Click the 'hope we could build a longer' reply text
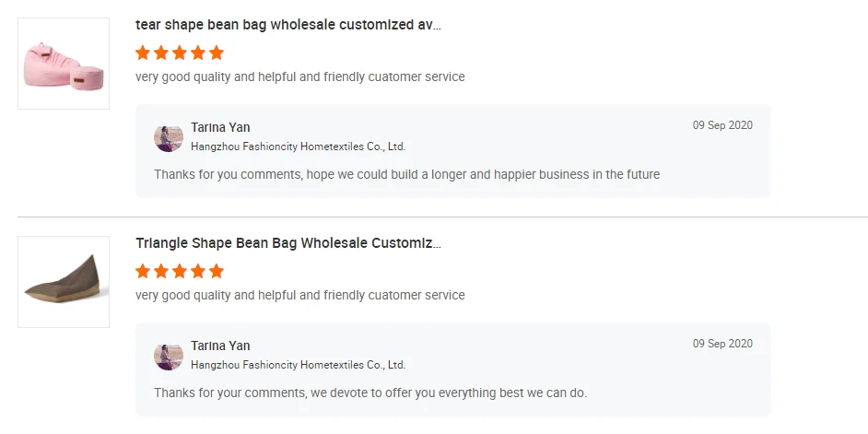 [x=406, y=174]
